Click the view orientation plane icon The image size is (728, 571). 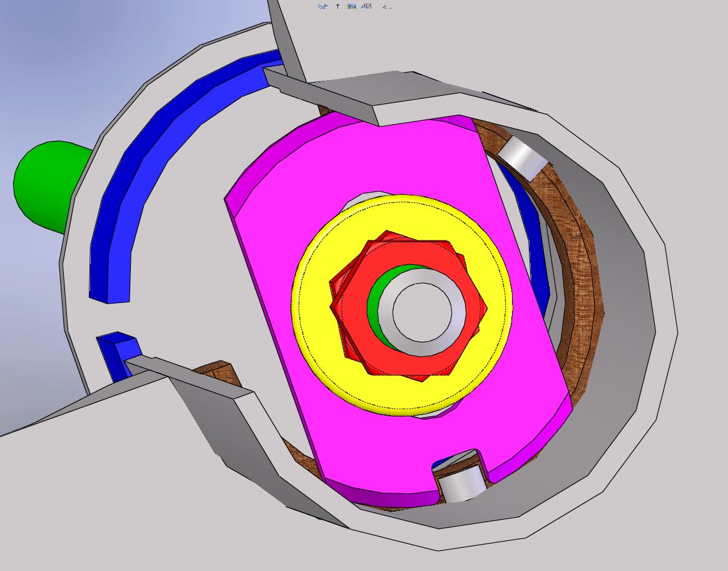coord(366,6)
